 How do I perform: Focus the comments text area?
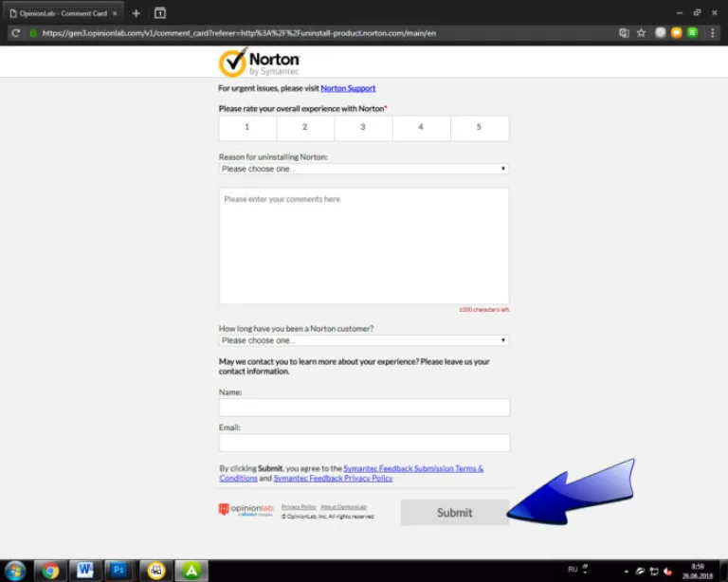(x=364, y=246)
